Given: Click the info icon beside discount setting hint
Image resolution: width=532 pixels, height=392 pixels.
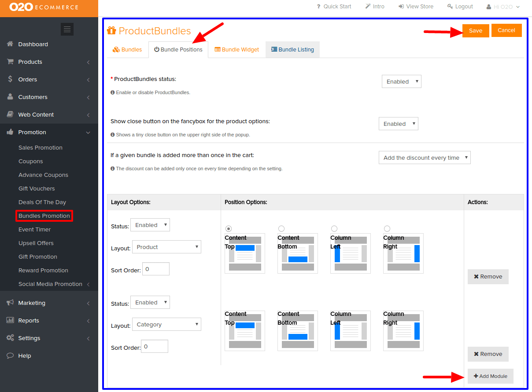Looking at the screenshot, I should [x=112, y=169].
